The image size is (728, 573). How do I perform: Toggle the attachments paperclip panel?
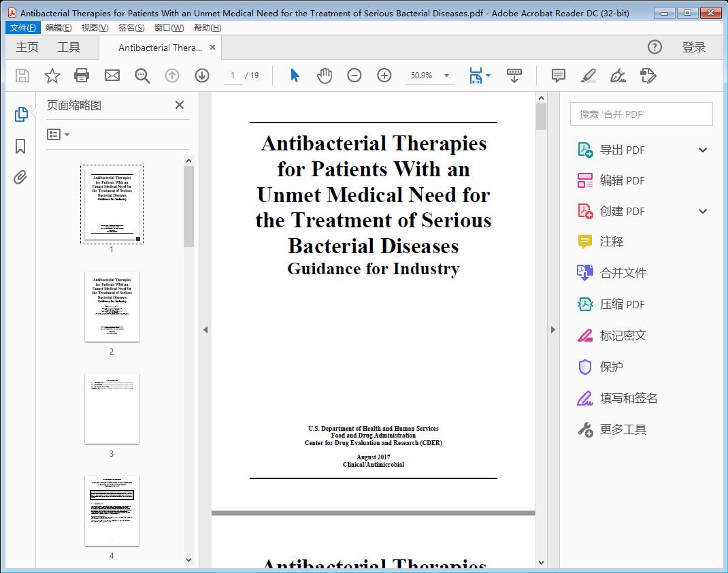tap(20, 177)
